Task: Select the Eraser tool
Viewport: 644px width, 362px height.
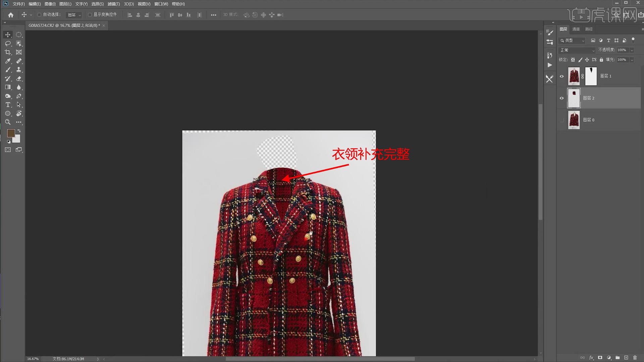Action: click(19, 78)
